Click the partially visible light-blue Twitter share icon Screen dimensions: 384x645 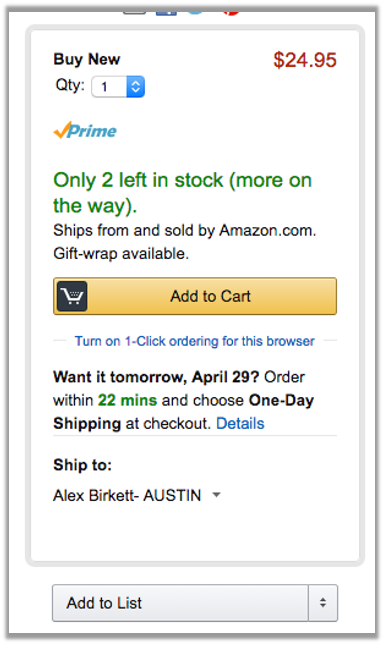196,13
